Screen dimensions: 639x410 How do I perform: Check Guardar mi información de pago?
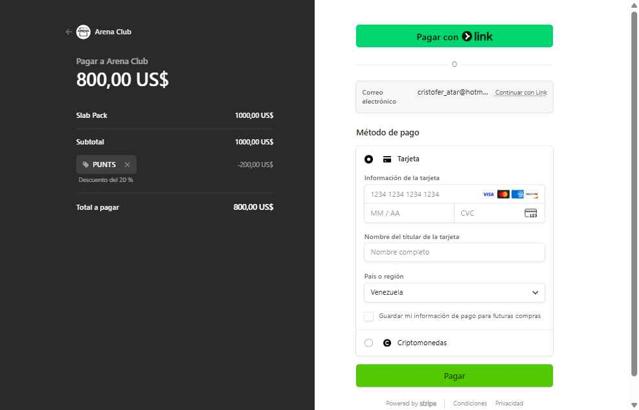[368, 316]
